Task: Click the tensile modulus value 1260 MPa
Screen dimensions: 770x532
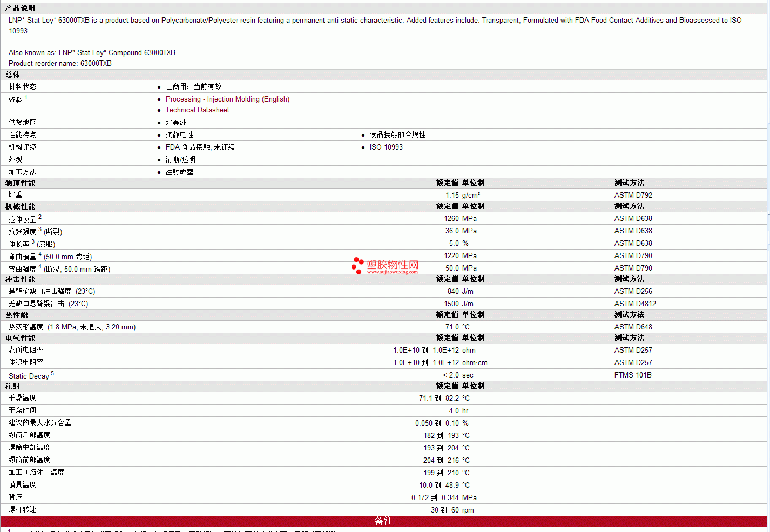Action: click(x=460, y=219)
